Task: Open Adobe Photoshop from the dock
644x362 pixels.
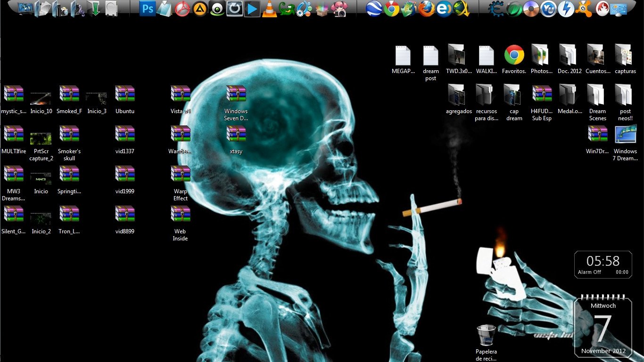Action: point(148,8)
